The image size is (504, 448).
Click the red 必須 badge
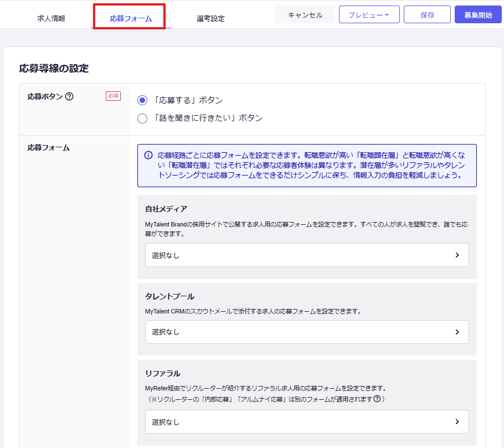(x=113, y=96)
